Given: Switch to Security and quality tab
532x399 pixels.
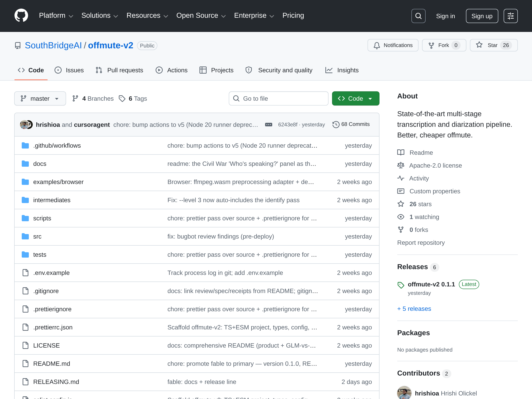Looking at the screenshot, I should (279, 70).
